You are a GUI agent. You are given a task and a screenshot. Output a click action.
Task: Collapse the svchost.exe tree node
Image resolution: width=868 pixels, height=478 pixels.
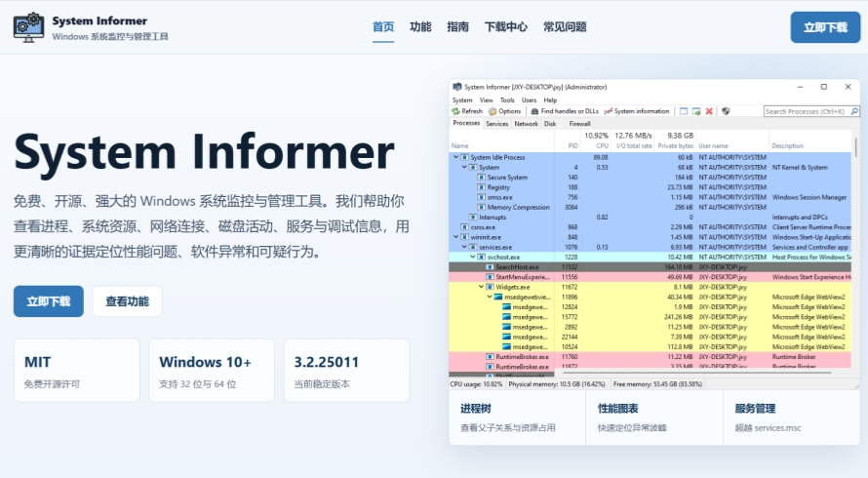(473, 257)
